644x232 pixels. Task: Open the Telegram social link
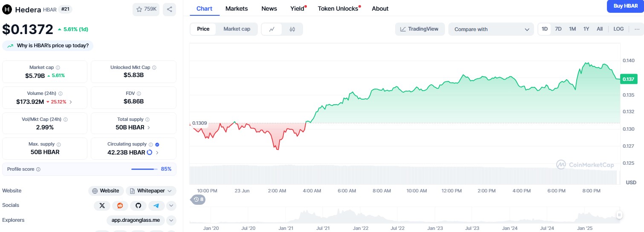(x=156, y=206)
